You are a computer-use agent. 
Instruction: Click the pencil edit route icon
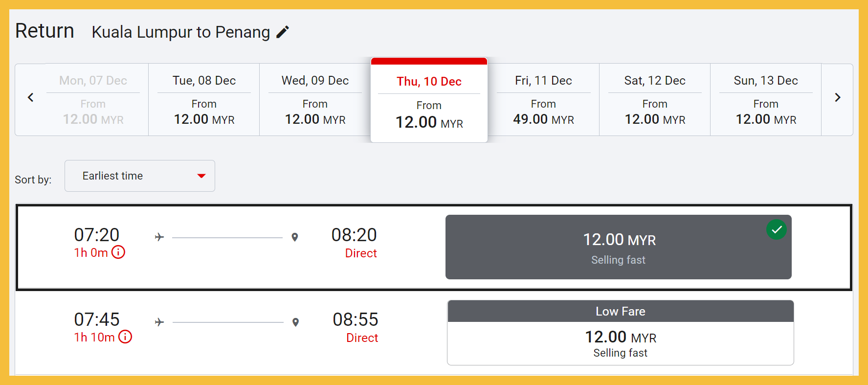point(283,32)
